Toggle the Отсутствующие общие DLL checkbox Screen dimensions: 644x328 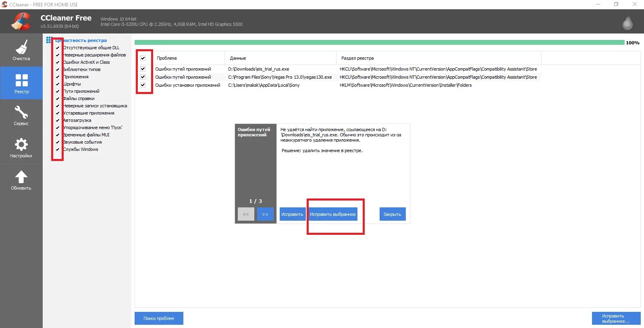click(58, 48)
